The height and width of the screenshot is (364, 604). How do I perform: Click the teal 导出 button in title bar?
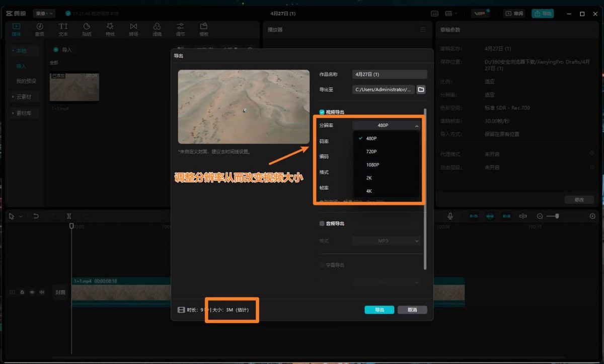pyautogui.click(x=543, y=14)
